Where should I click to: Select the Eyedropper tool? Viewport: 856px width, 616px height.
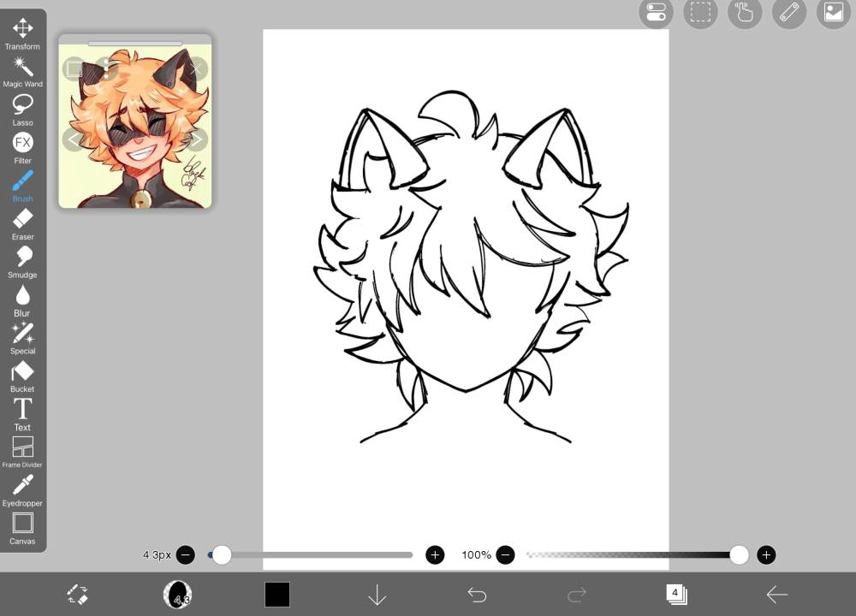[x=22, y=490]
